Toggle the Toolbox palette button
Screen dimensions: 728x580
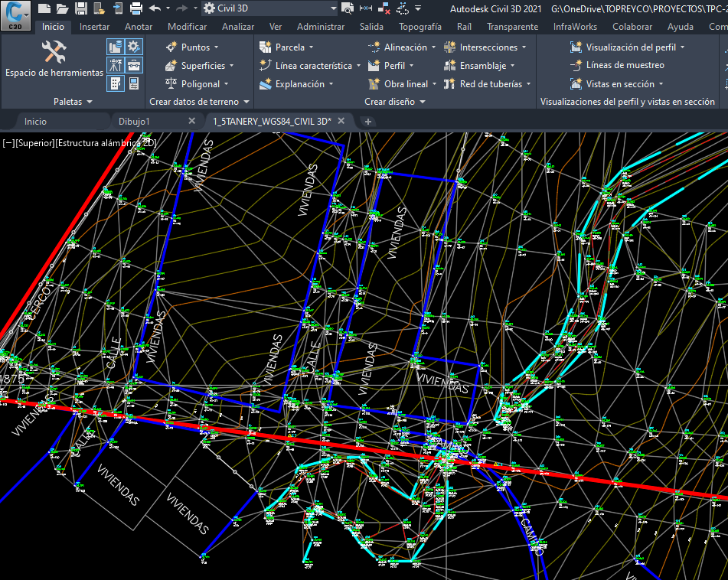(x=134, y=65)
